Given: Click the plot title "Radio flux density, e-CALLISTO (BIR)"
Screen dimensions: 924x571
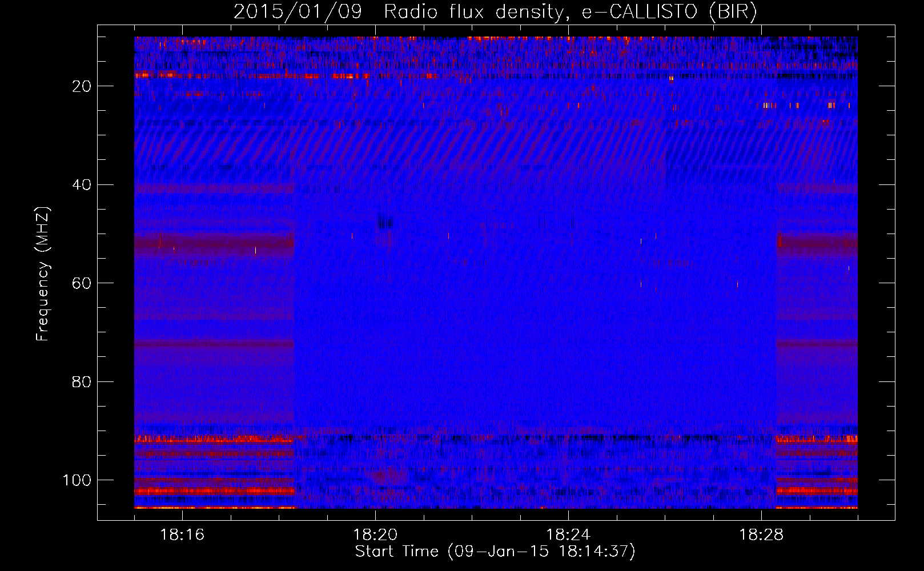Looking at the screenshot, I should pos(570,12).
